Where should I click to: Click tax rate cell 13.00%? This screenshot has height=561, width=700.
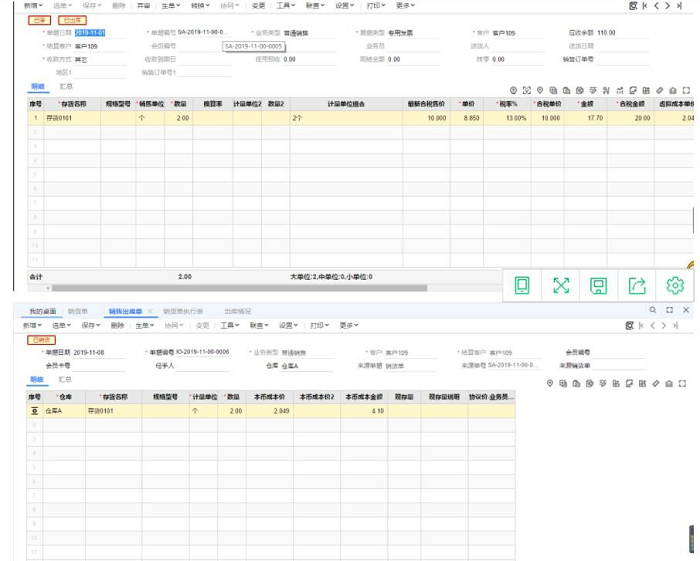(x=507, y=118)
